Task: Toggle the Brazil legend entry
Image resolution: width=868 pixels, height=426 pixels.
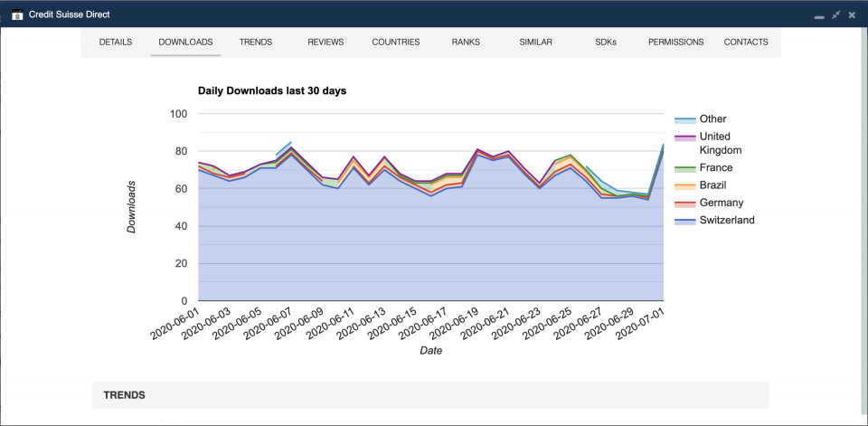Action: pos(700,185)
